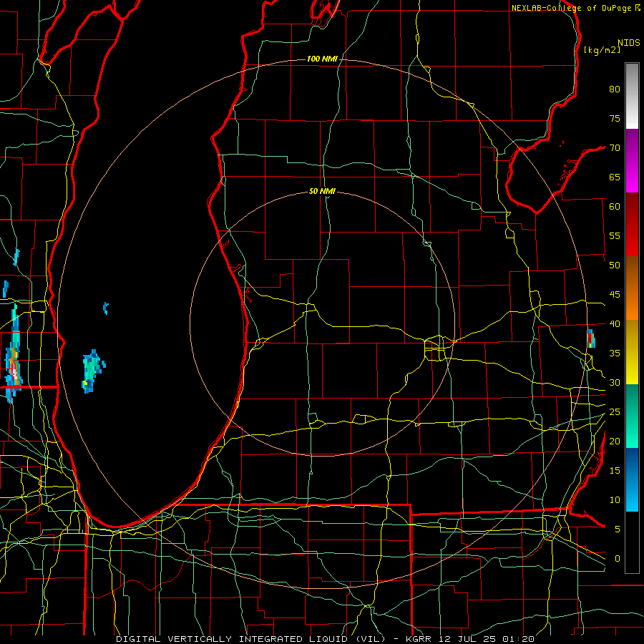Click the scale value 80
The height and width of the screenshot is (644, 644).
(x=615, y=89)
